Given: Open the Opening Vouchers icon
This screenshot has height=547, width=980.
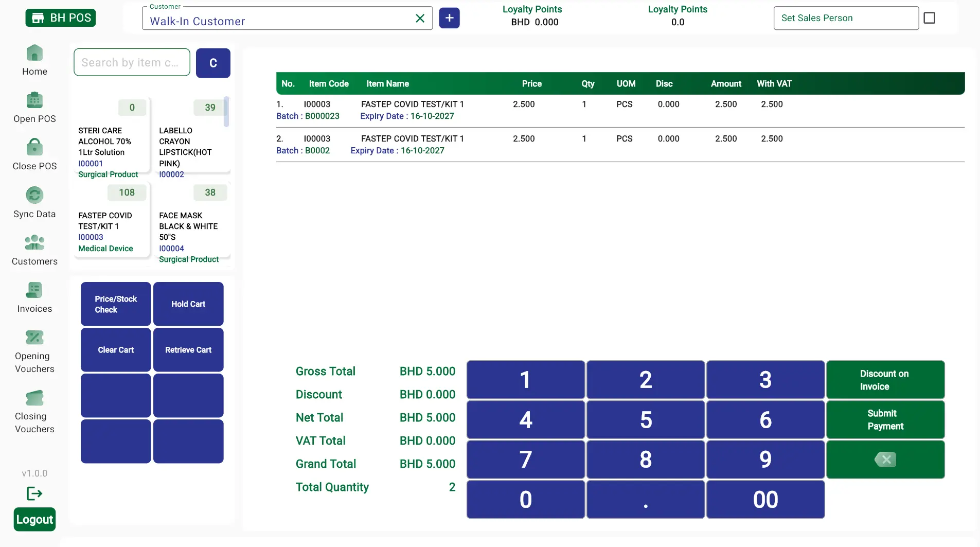Looking at the screenshot, I should pyautogui.click(x=34, y=338).
